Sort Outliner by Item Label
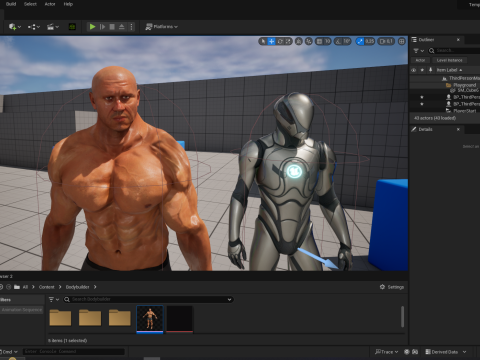Viewport: 480px width, 360px height. click(x=449, y=70)
